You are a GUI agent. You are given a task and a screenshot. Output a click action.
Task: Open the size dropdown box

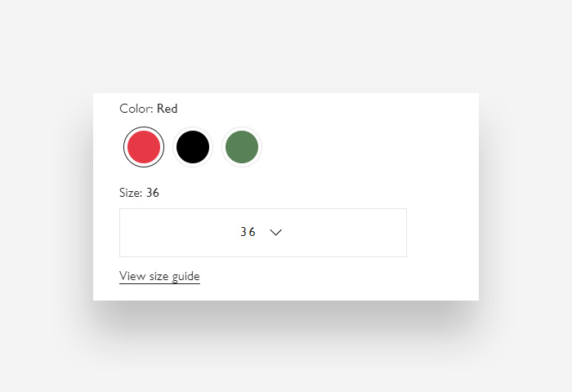point(262,233)
